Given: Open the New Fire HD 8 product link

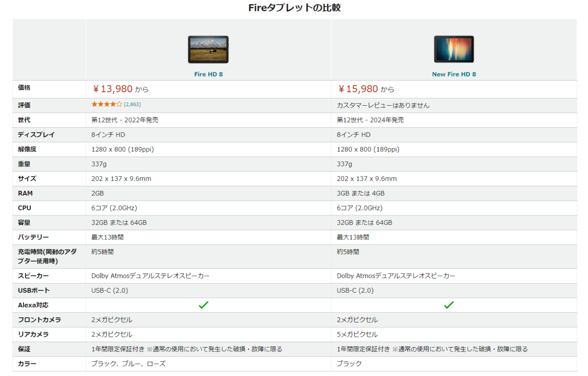Looking at the screenshot, I should tap(453, 73).
